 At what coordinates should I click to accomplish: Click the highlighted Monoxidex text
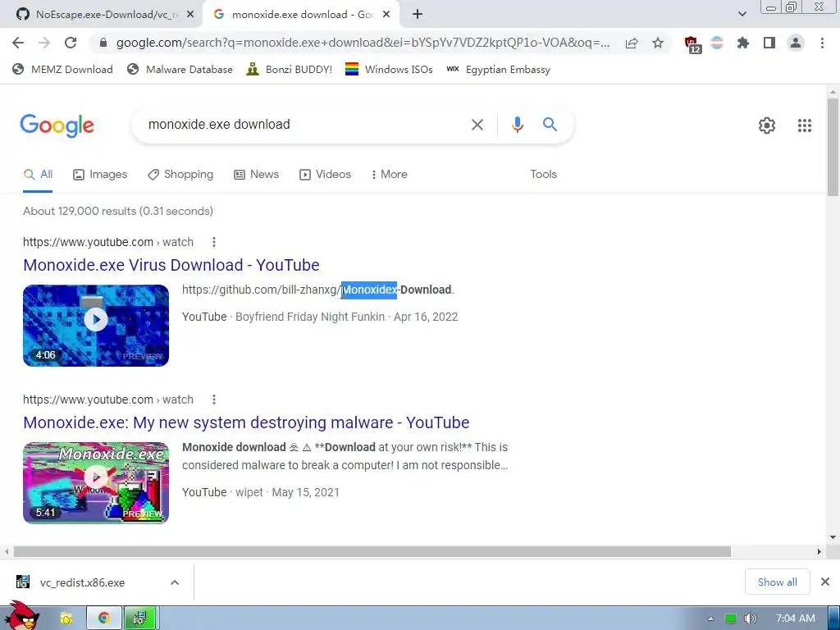pyautogui.click(x=369, y=290)
